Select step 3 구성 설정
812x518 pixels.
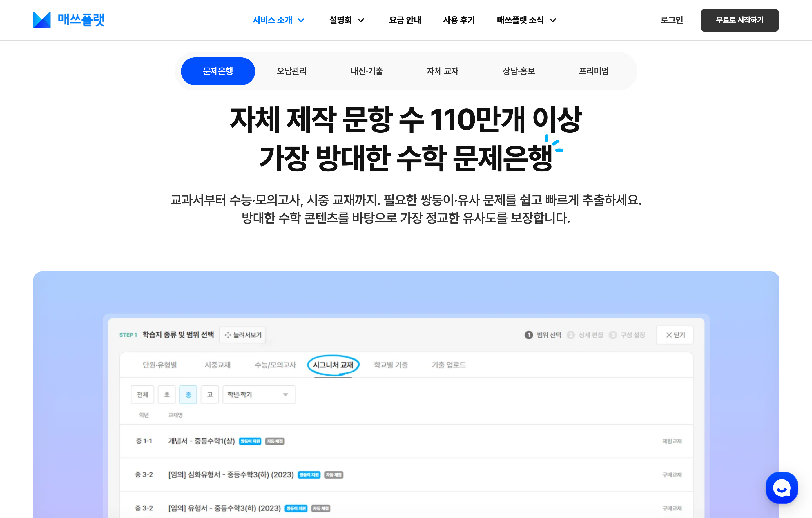pos(627,335)
